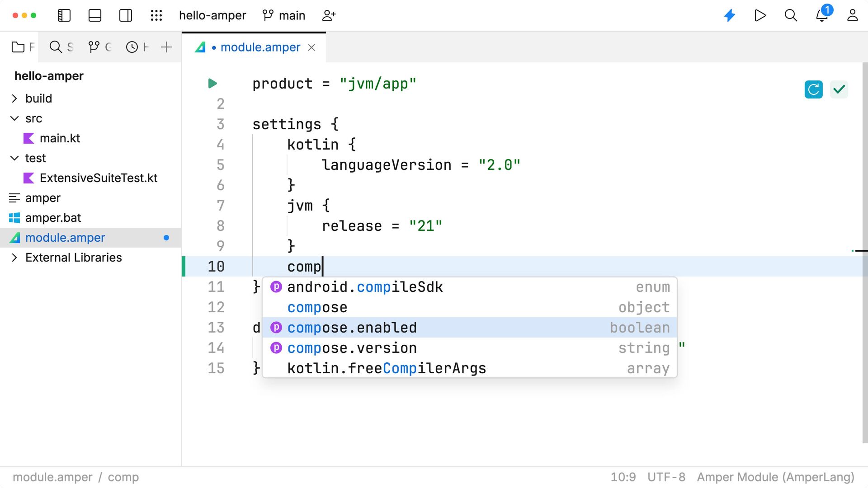Viewport: 868px width, 488px height.
Task: Click the "jvm/app" string on line 1
Action: (378, 84)
